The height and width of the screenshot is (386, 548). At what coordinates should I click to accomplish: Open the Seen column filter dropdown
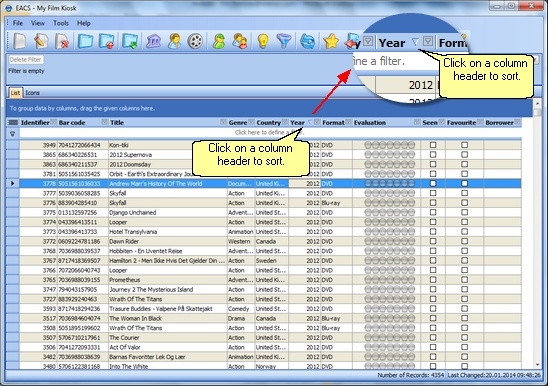441,122
